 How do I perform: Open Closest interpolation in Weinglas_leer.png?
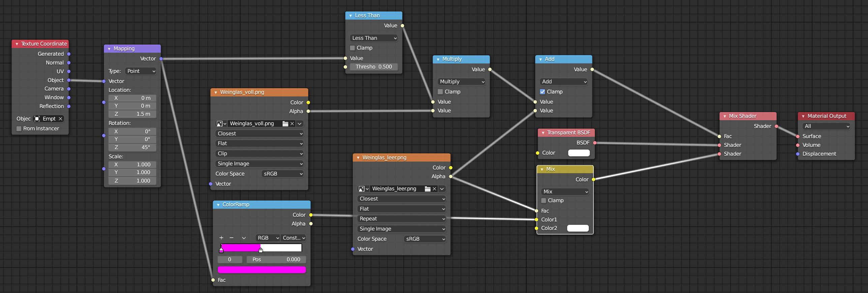[x=402, y=199]
